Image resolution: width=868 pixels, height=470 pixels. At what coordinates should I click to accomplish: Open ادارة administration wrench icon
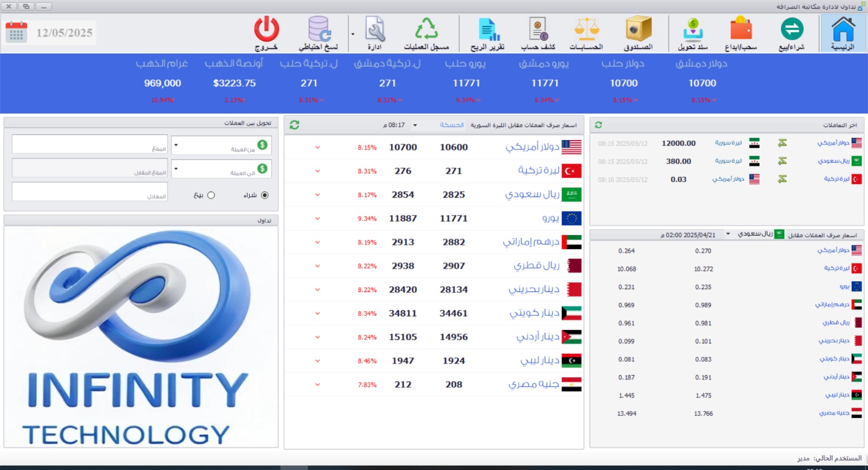(375, 34)
